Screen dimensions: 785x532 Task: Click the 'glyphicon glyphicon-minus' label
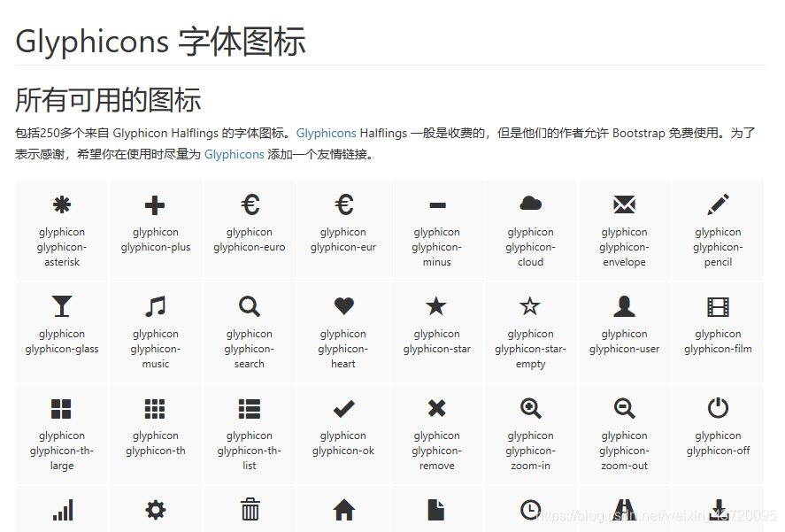[x=436, y=247]
